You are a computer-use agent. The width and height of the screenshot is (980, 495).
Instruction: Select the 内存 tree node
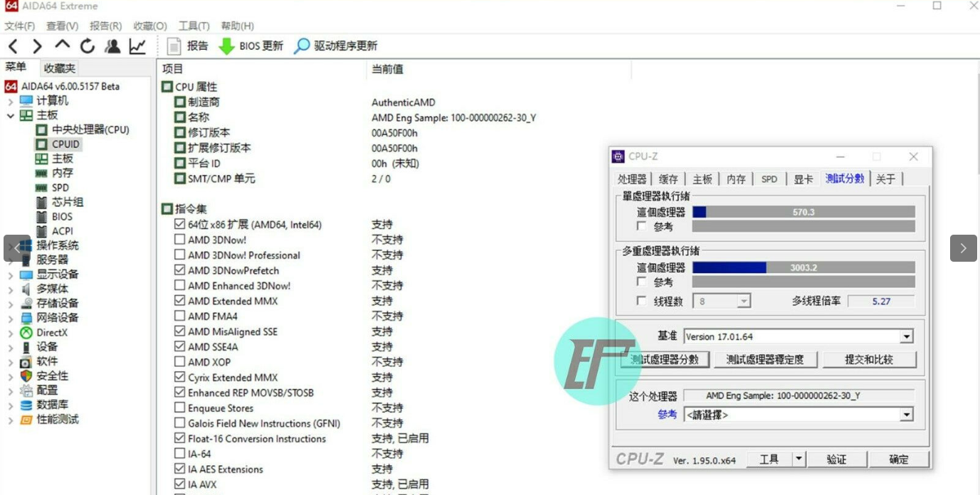[63, 173]
